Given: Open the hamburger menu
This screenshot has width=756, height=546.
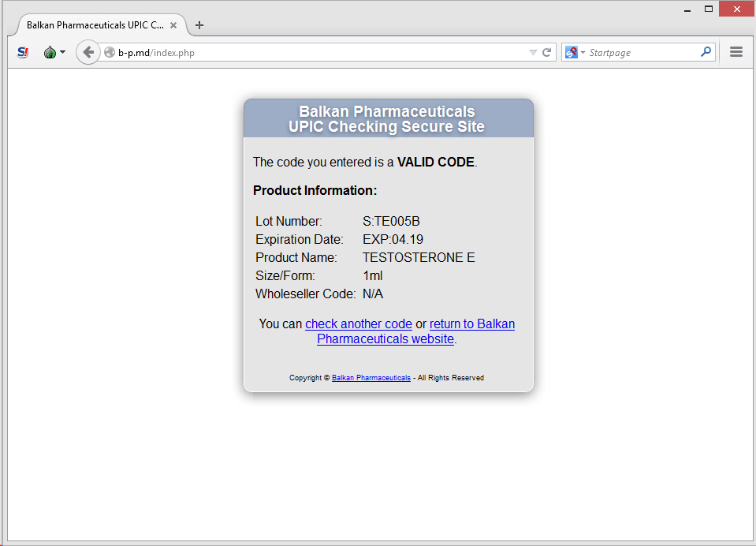Looking at the screenshot, I should tap(736, 51).
